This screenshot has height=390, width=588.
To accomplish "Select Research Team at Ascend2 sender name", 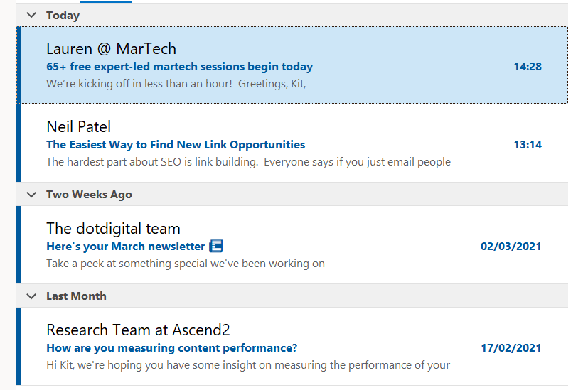I will coord(138,330).
